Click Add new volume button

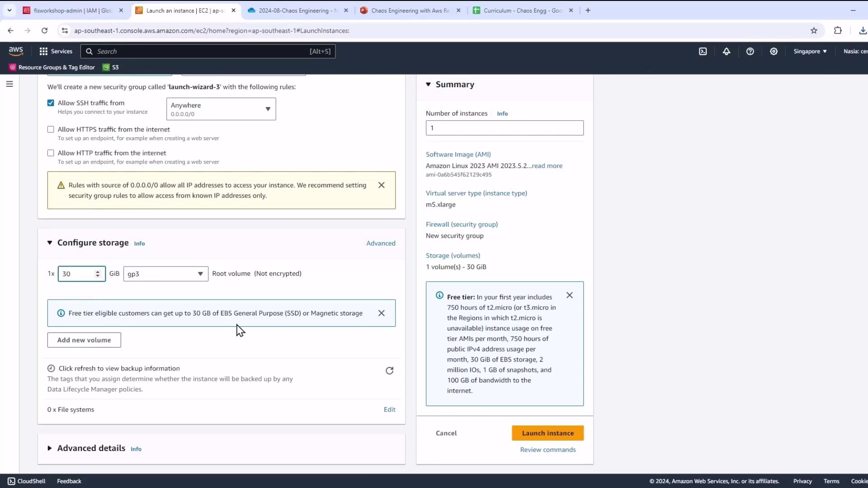click(x=84, y=340)
